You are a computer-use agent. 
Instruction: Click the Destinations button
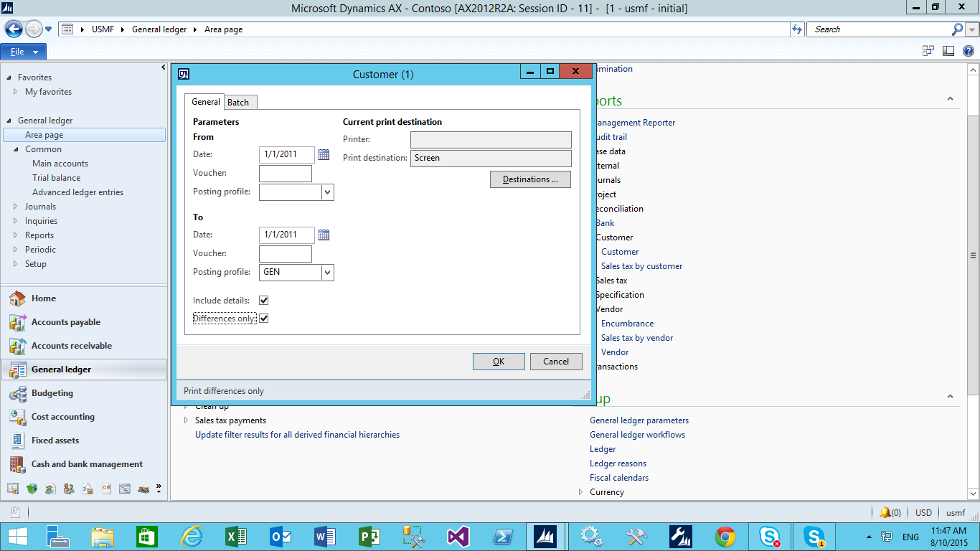pos(530,179)
